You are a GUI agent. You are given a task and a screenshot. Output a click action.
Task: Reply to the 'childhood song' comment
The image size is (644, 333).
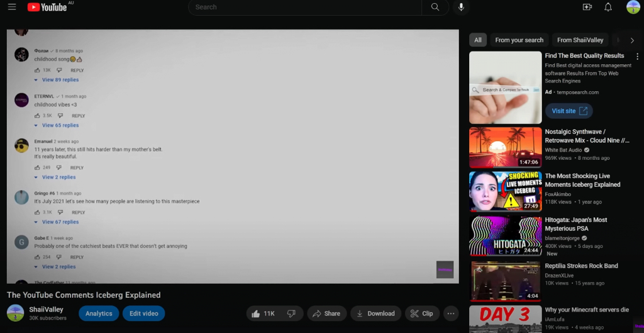pyautogui.click(x=77, y=71)
